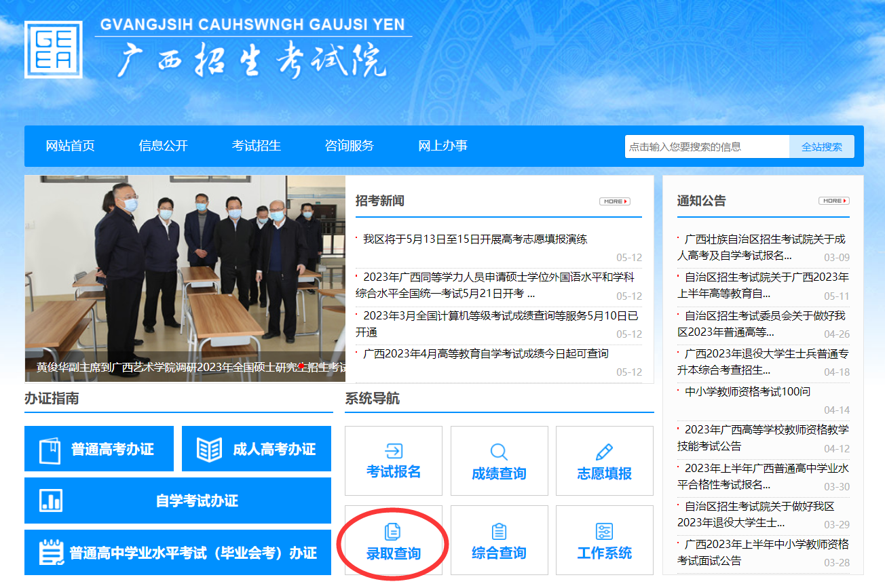Open 工作系统 work system icon
Image resolution: width=885 pixels, height=588 pixels.
[x=604, y=541]
